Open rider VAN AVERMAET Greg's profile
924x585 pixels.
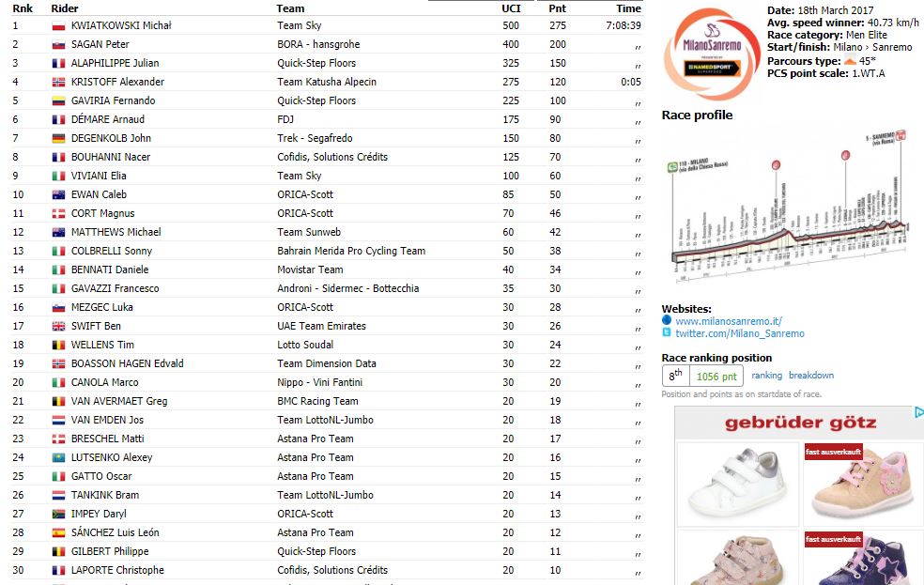(x=119, y=401)
